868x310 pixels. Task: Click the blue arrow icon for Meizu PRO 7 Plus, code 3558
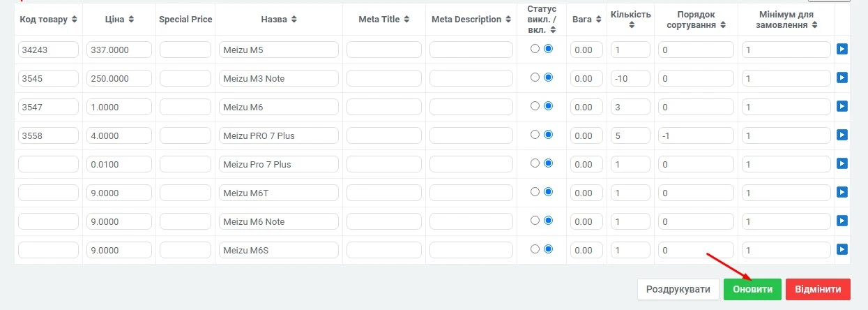click(842, 135)
